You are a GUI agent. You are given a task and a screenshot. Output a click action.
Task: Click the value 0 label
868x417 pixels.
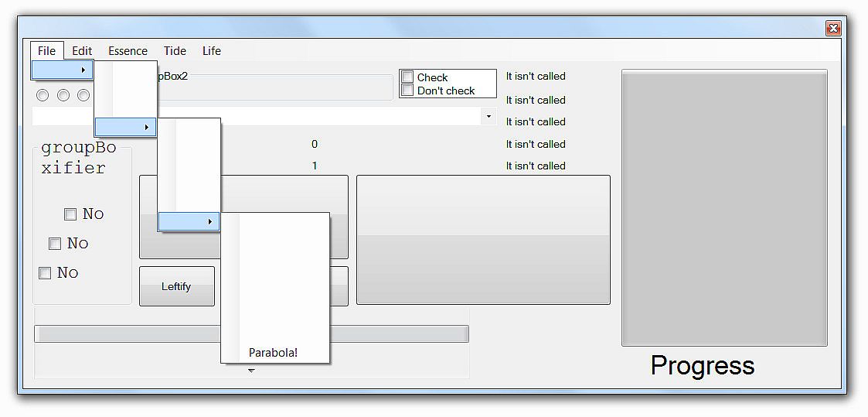pyautogui.click(x=315, y=145)
